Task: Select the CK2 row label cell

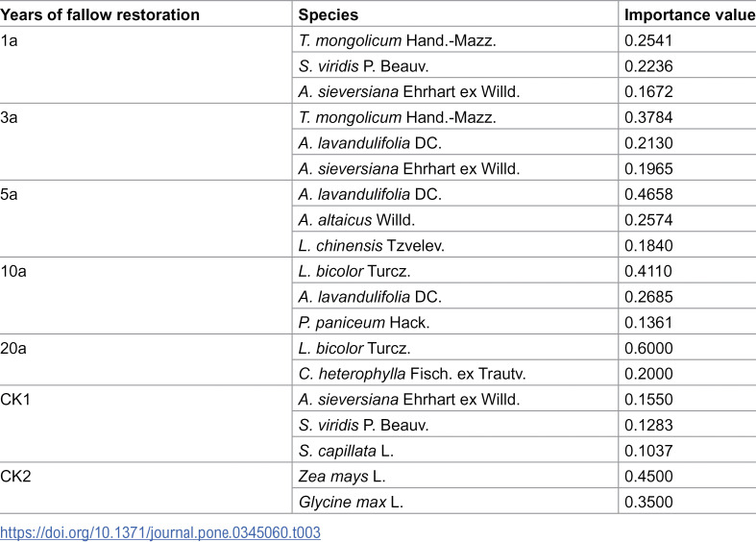Action: [146, 488]
